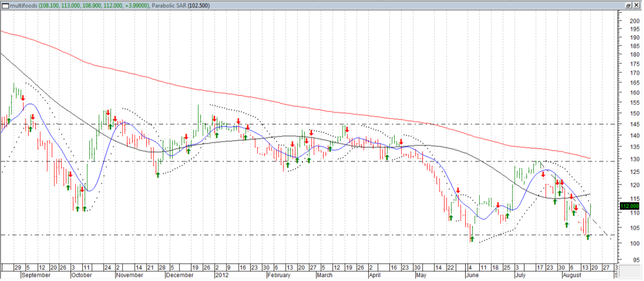The height and width of the screenshot is (281, 644).
Task: Click the chart window icon beside multifoods
Action: point(6,5)
